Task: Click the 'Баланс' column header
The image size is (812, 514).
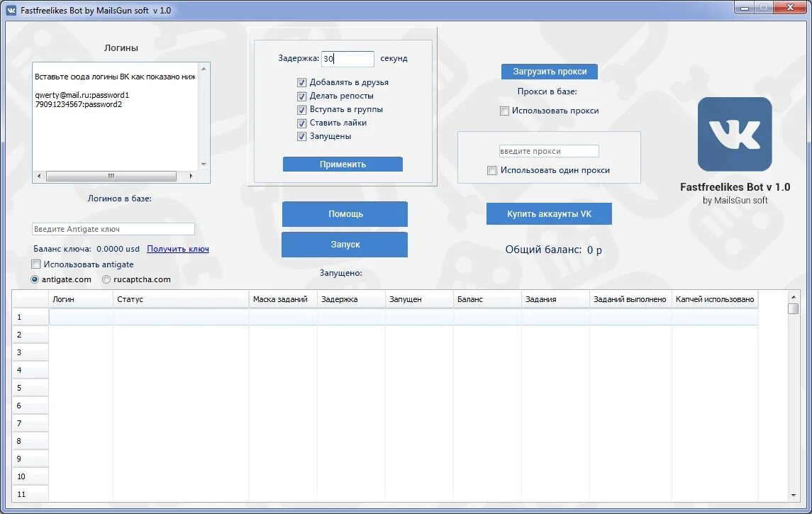Action: tap(487, 299)
